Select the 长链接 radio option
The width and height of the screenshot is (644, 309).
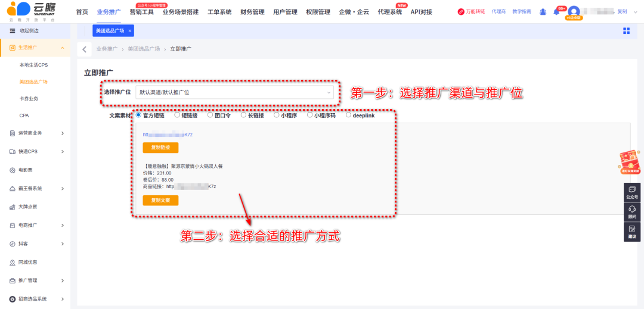click(243, 115)
